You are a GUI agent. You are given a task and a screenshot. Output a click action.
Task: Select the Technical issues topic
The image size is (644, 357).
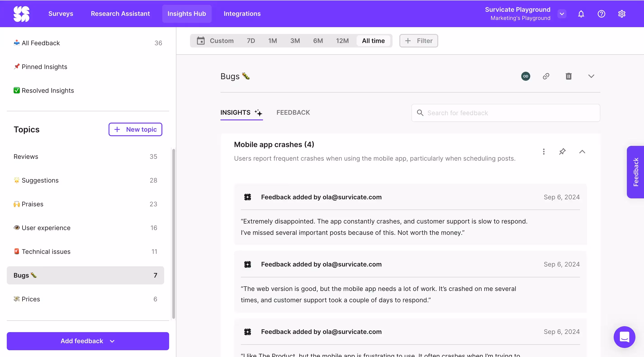tap(85, 252)
